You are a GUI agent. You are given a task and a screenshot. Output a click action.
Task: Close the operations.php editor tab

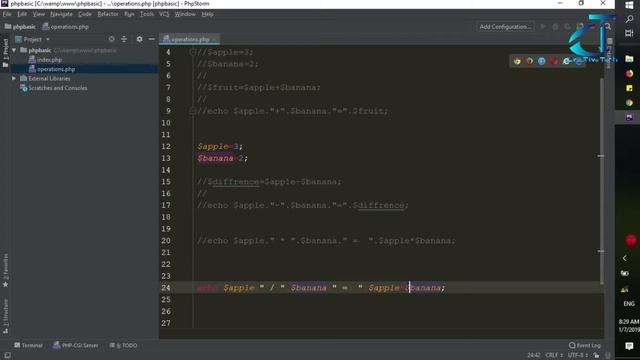tap(215, 39)
